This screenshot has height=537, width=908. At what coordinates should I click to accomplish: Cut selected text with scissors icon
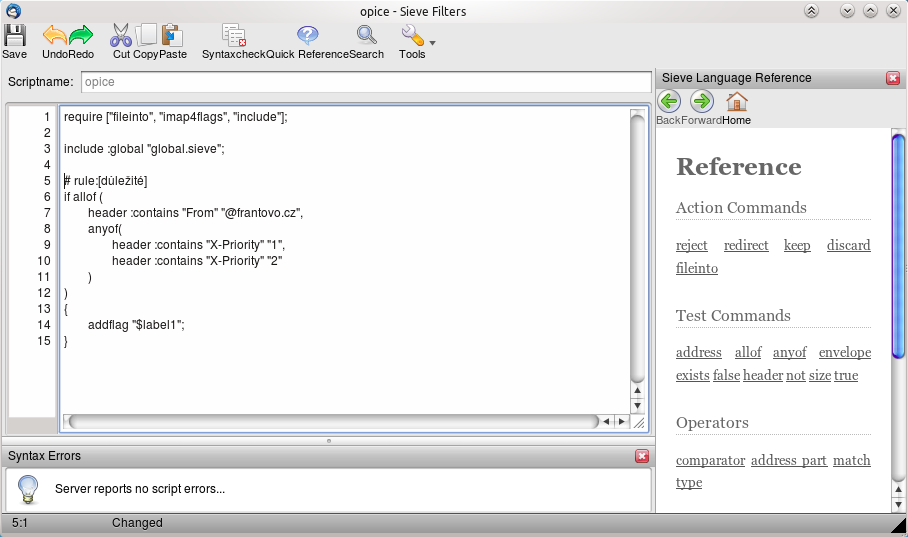[x=121, y=41]
